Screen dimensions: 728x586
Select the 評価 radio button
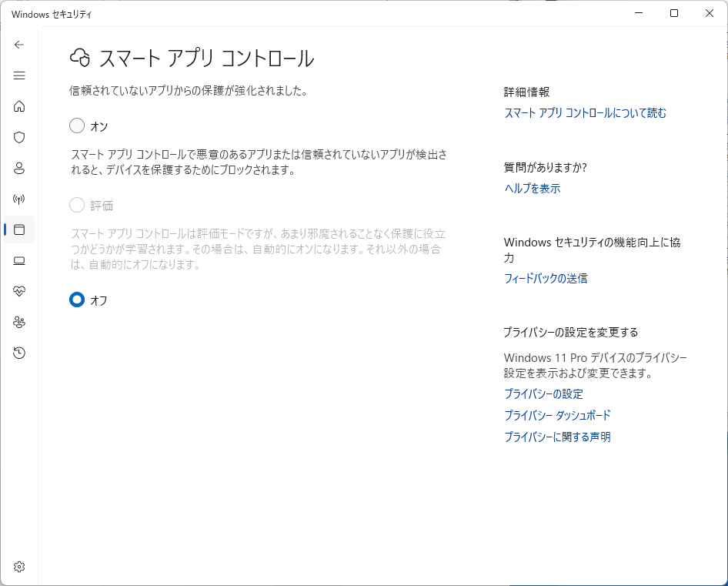pyautogui.click(x=77, y=205)
